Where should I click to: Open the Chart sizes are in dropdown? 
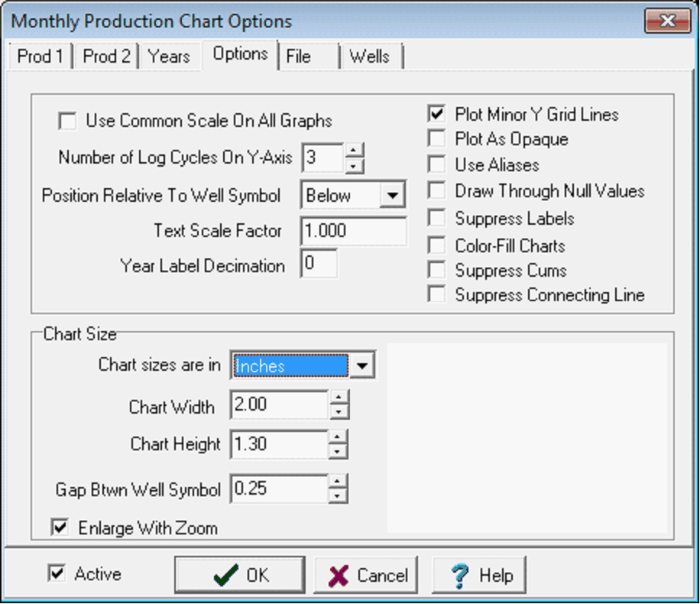tap(363, 366)
